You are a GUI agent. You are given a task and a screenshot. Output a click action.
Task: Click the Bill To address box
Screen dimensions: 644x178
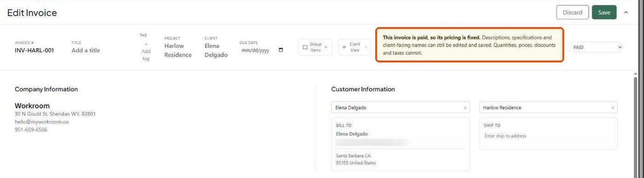[401, 144]
